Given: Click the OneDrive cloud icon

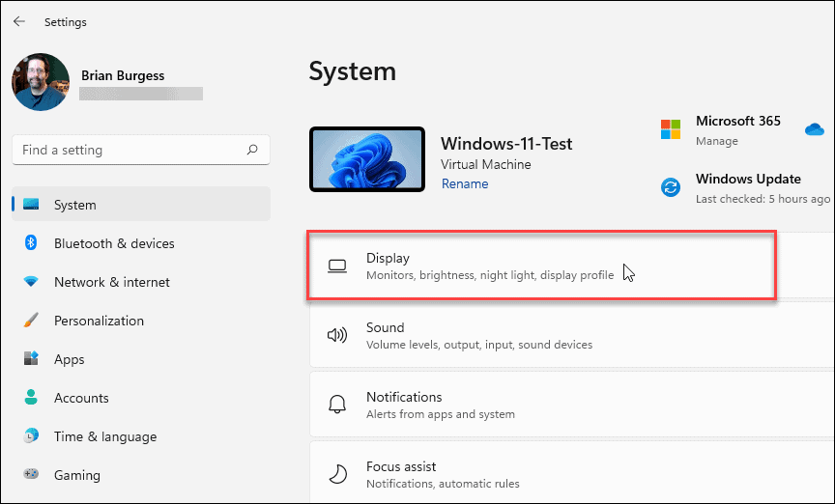Looking at the screenshot, I should [815, 129].
